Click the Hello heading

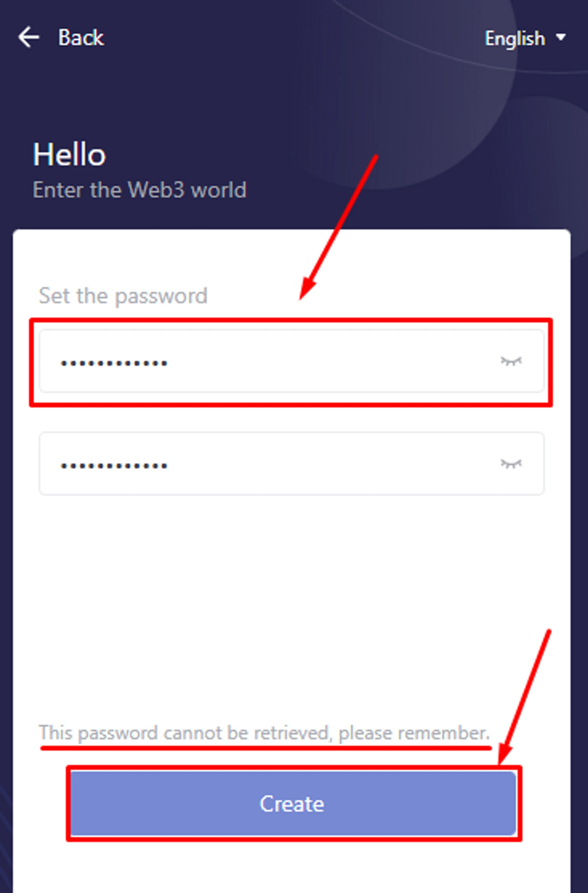(x=69, y=154)
